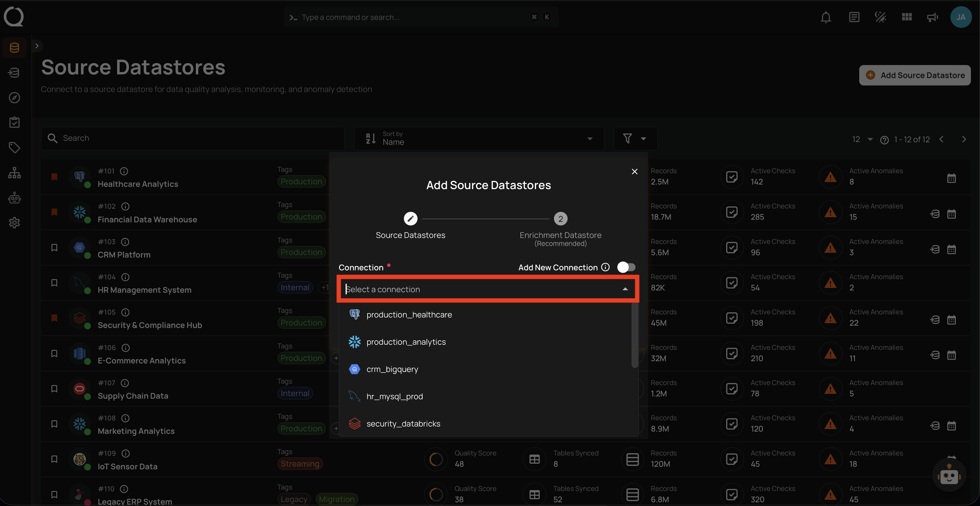This screenshot has height=506, width=980.
Task: Bookmark the E-Commerce Analytics datastore
Action: pyautogui.click(x=54, y=353)
